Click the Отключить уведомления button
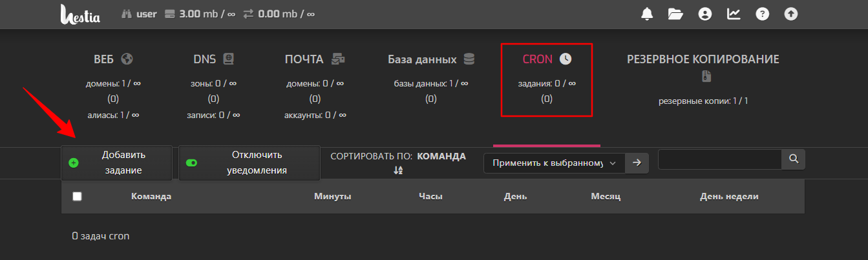 249,163
